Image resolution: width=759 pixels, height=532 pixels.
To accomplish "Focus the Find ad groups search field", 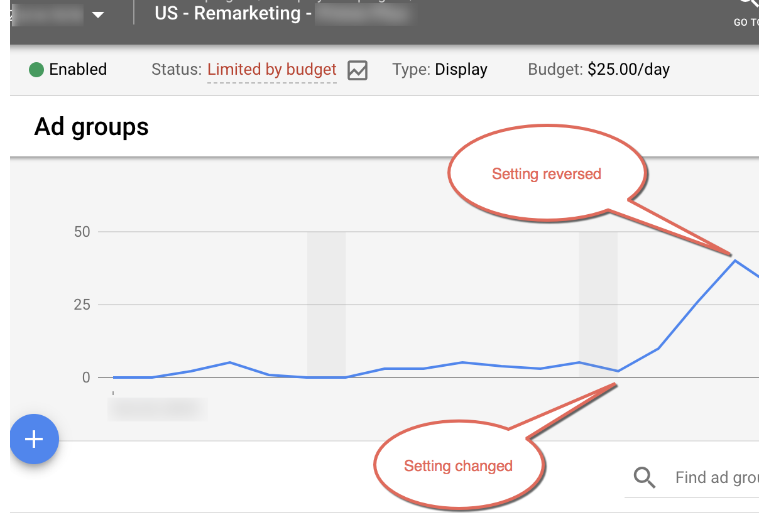I will coord(716,477).
